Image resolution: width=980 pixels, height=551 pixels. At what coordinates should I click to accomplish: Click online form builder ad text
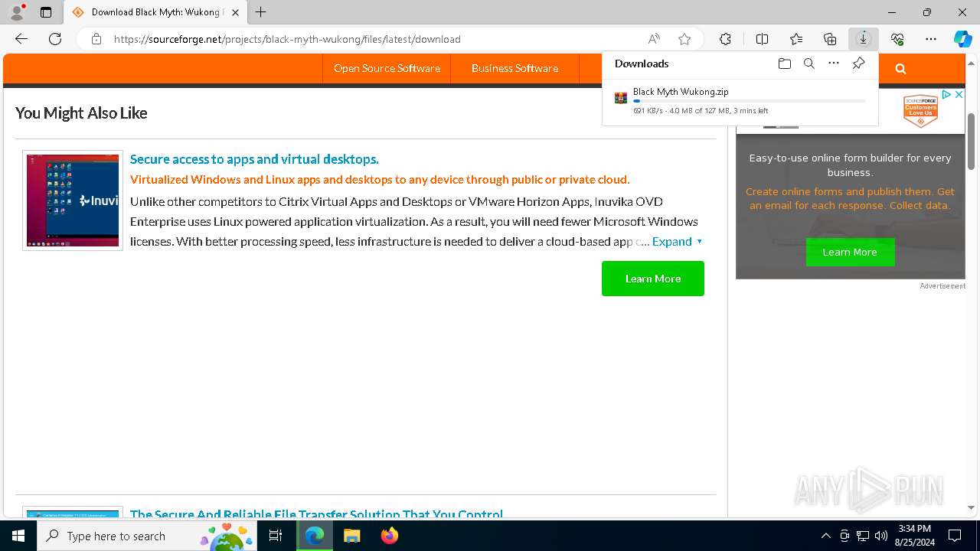coord(850,165)
